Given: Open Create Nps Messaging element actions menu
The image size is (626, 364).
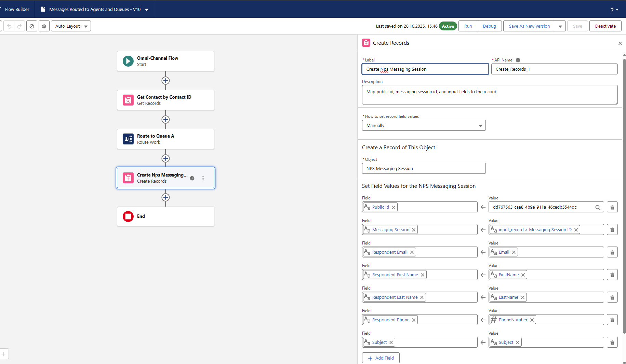Looking at the screenshot, I should pos(203,178).
